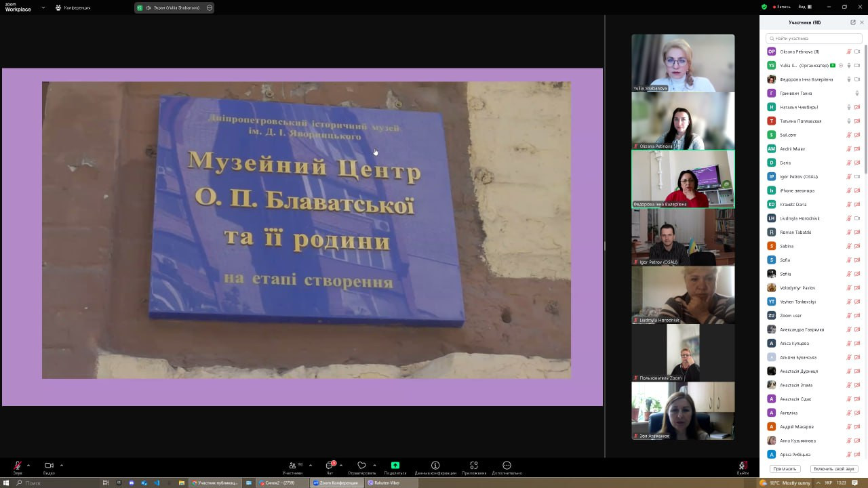Open the Чат chat panel
This screenshot has height=488, width=868.
tap(330, 468)
